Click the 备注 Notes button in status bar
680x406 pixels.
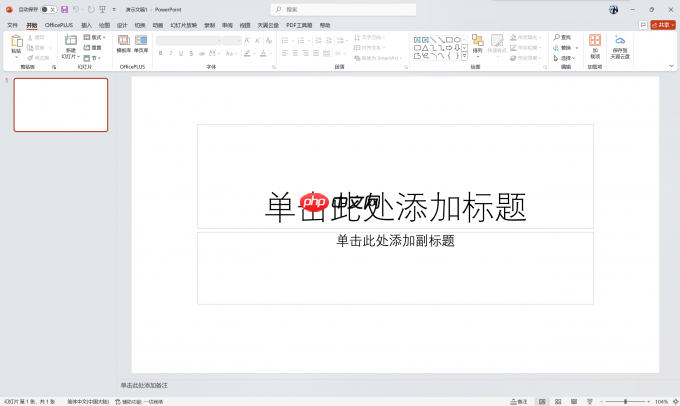click(x=519, y=402)
